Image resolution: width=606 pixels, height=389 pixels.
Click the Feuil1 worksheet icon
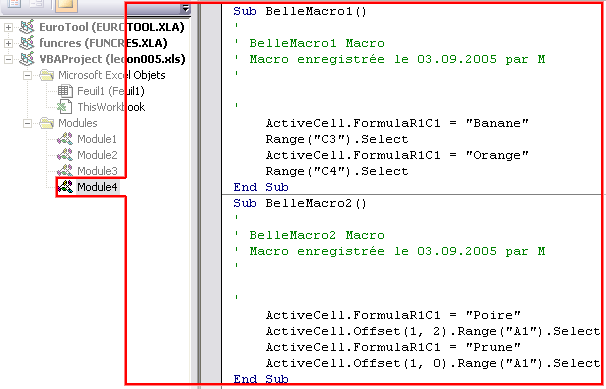[x=65, y=91]
